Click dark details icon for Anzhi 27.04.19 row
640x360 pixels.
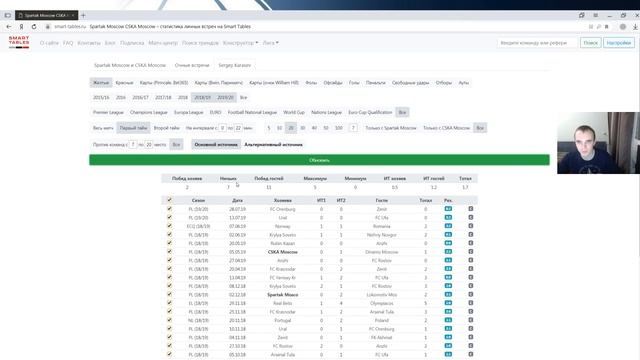[x=471, y=260]
